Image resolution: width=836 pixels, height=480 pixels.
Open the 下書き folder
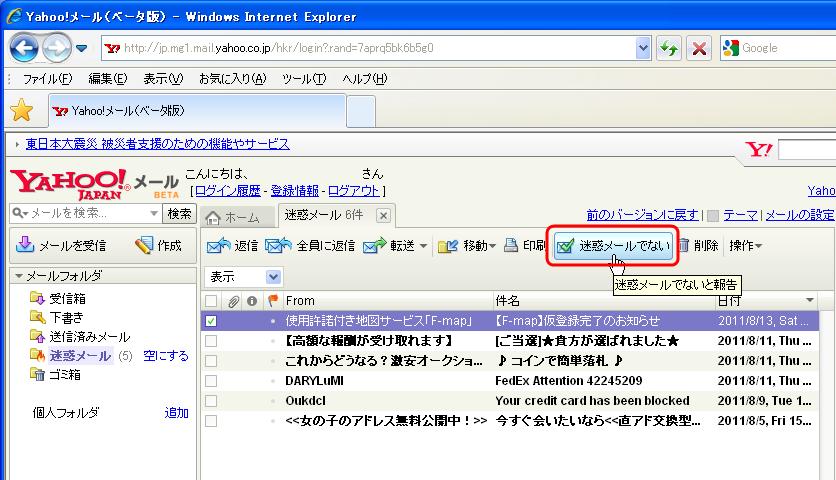click(x=57, y=317)
